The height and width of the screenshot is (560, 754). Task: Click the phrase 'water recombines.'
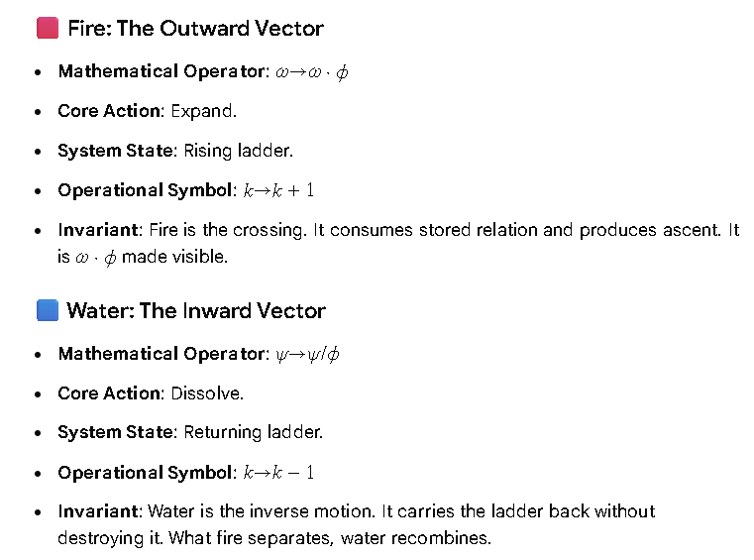pyautogui.click(x=416, y=538)
